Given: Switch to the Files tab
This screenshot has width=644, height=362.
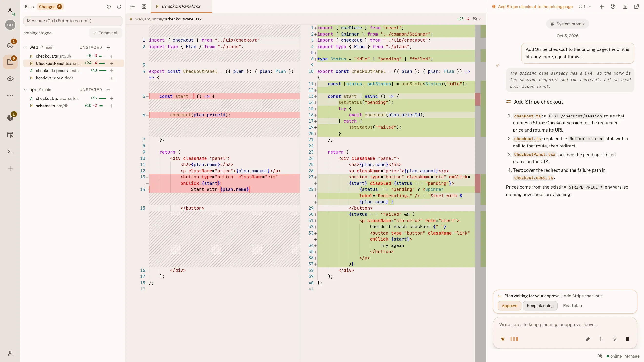Looking at the screenshot, I should point(29,7).
